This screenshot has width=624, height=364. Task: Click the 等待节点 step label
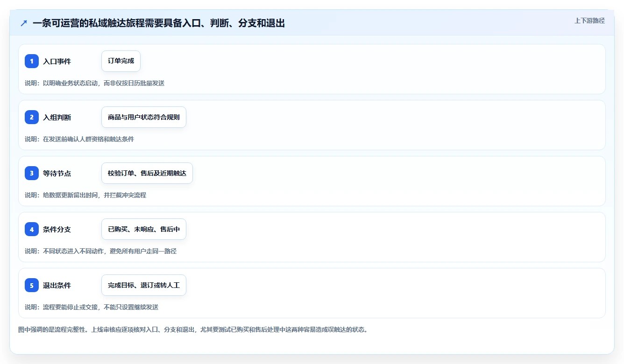point(57,174)
